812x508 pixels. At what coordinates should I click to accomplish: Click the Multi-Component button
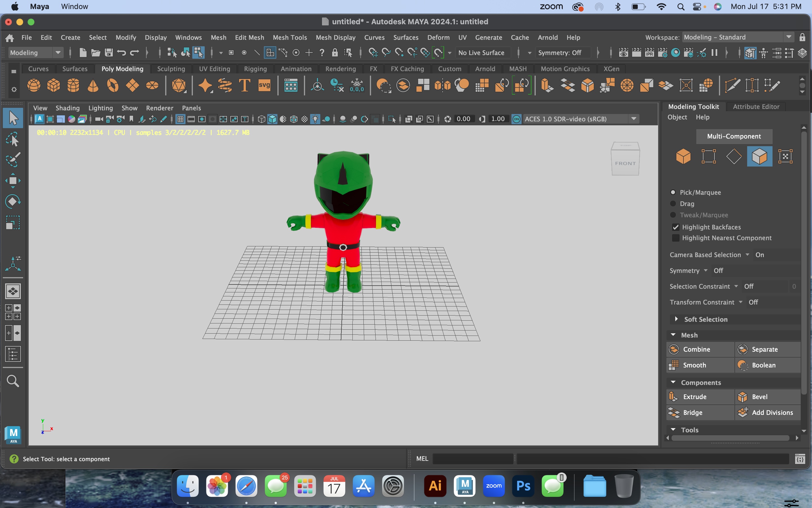pos(734,136)
